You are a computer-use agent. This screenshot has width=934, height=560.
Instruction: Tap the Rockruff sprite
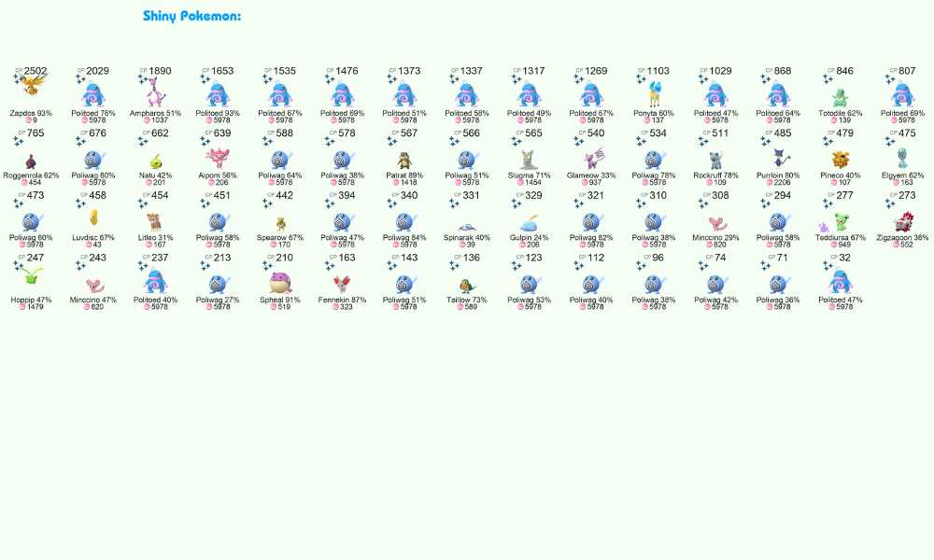[716, 161]
